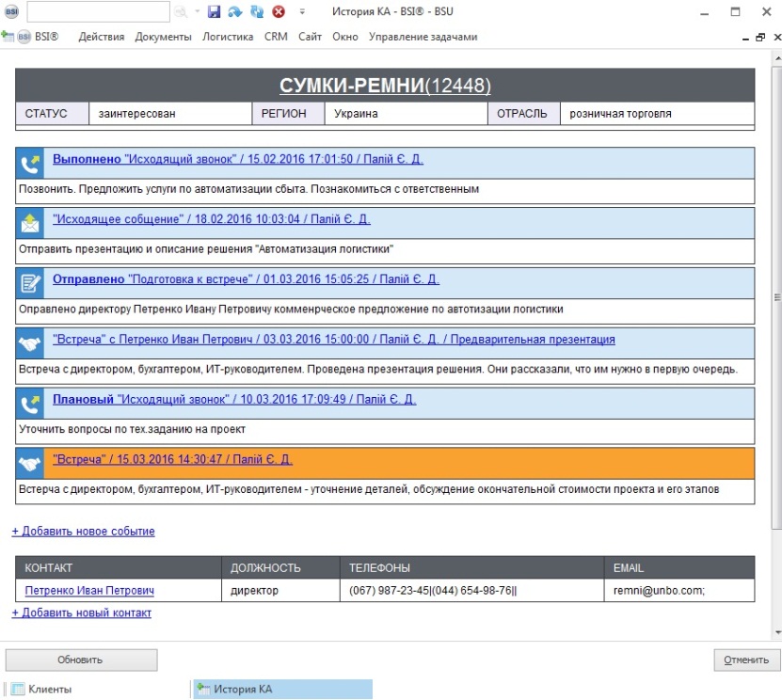Click the envelope icon for 'Исходящее сообщение'

click(30, 223)
